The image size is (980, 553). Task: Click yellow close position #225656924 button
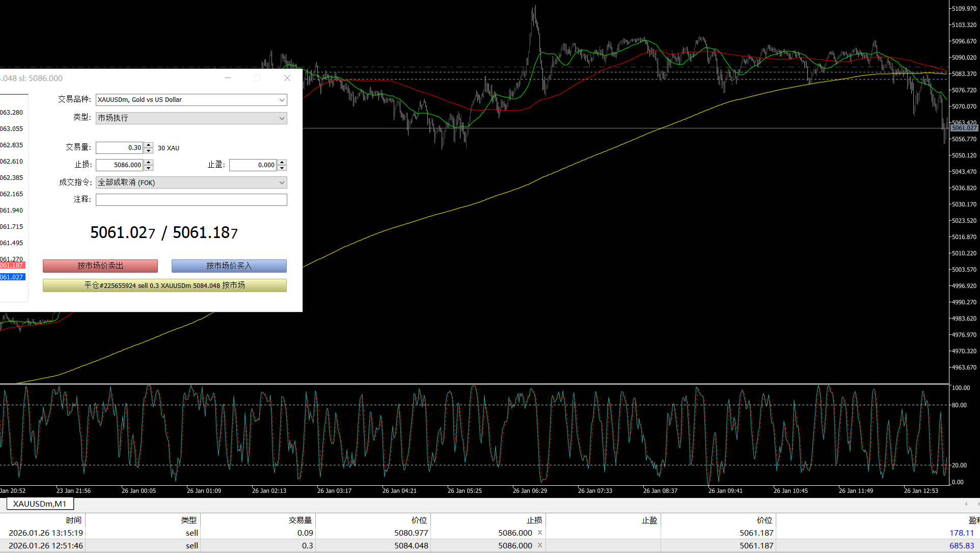coord(165,285)
